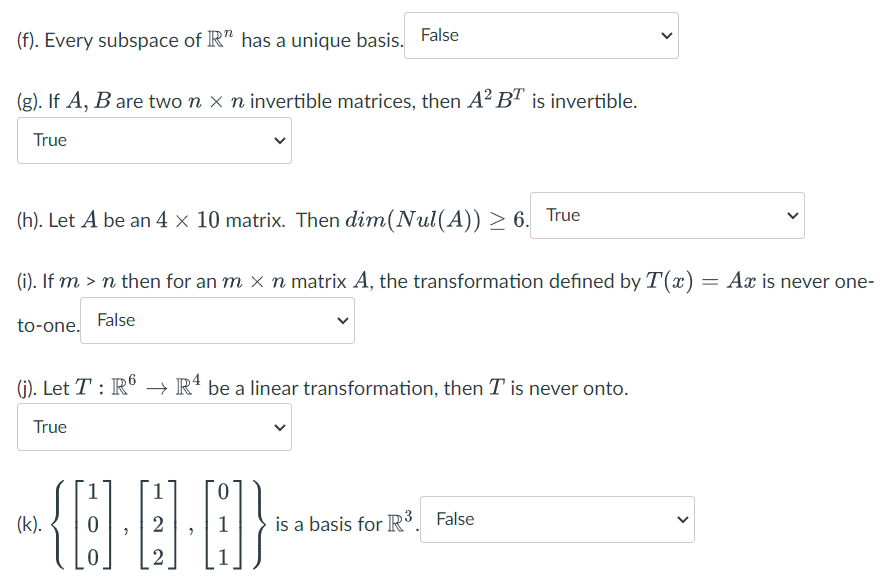
Task: Click the statement text 'Every subspace of Rⁿ has a unique basis'
Action: click(x=210, y=41)
